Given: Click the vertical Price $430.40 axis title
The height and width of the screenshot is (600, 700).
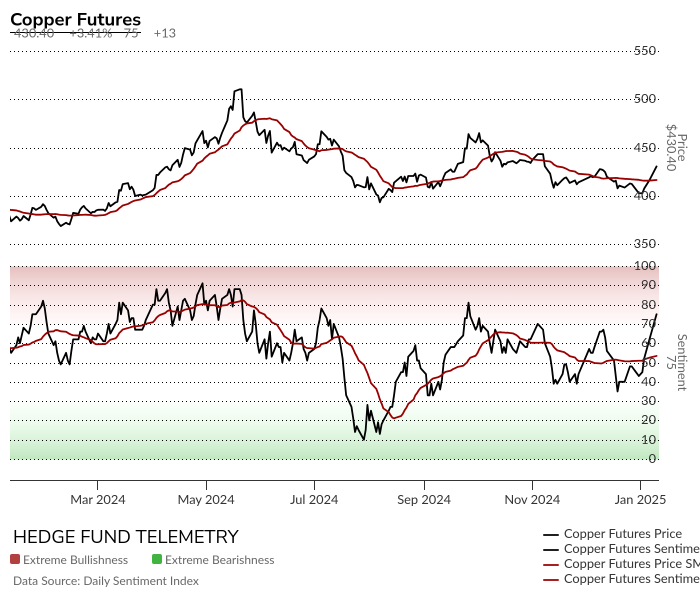Looking at the screenshot, I should point(676,147).
